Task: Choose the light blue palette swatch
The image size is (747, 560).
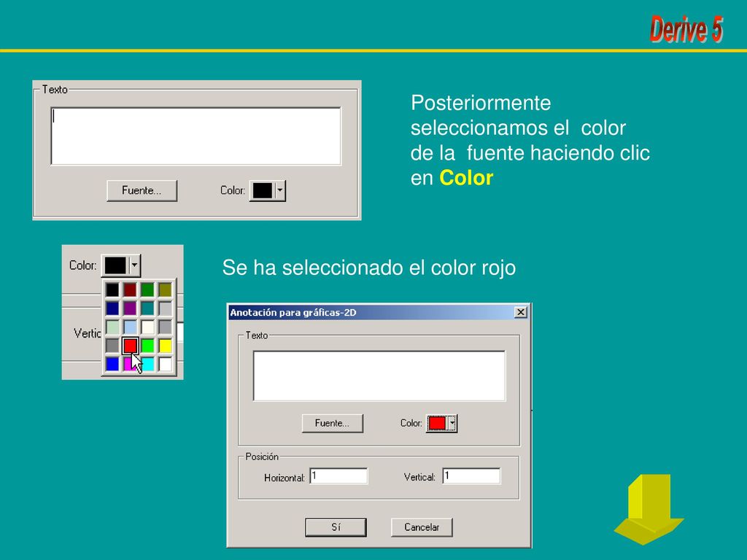Action: [x=130, y=327]
